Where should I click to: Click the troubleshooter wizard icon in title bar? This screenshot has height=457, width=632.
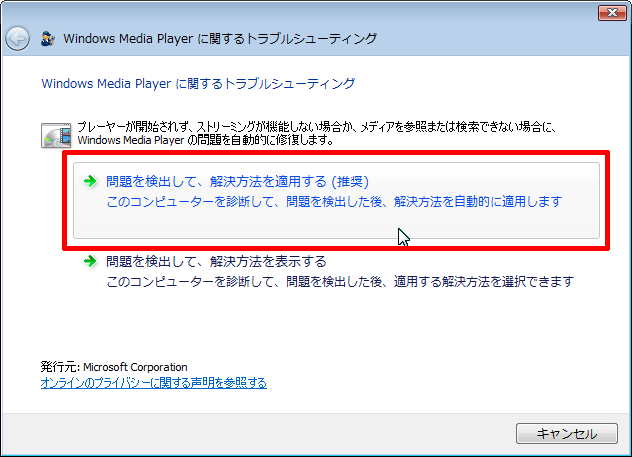point(48,39)
